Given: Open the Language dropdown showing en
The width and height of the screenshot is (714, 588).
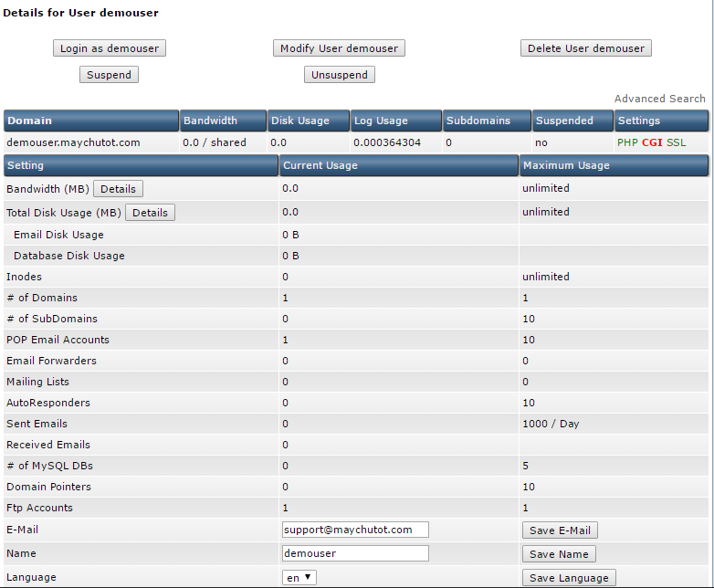Looking at the screenshot, I should (x=299, y=578).
